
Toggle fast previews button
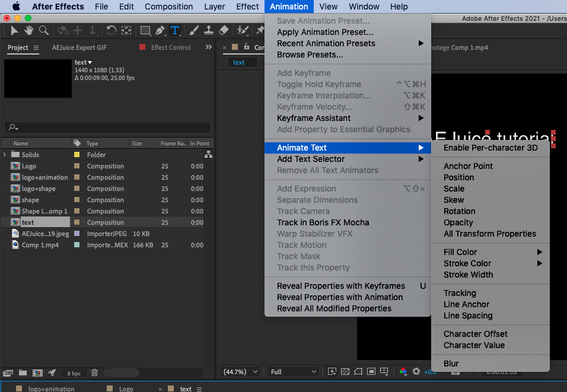click(332, 372)
